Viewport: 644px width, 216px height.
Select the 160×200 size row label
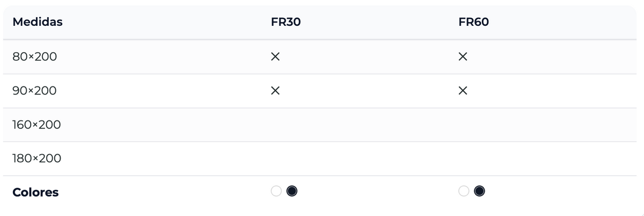point(36,125)
